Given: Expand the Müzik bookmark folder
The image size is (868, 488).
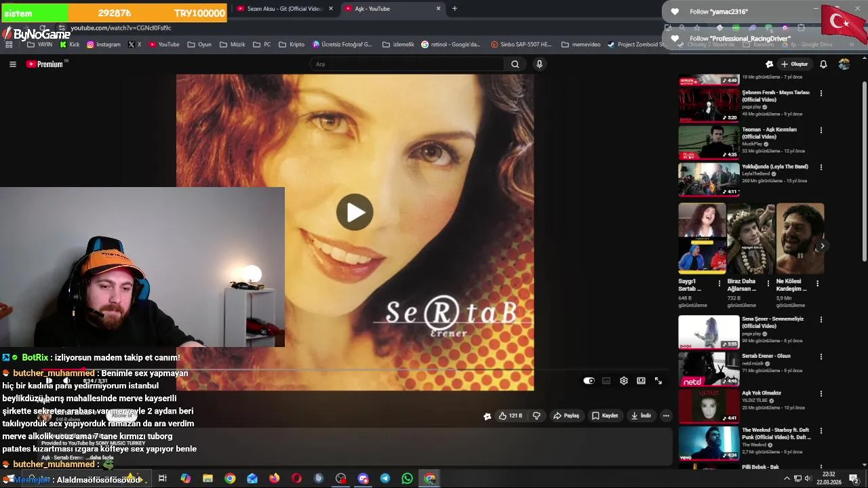Looking at the screenshot, I should 233,45.
